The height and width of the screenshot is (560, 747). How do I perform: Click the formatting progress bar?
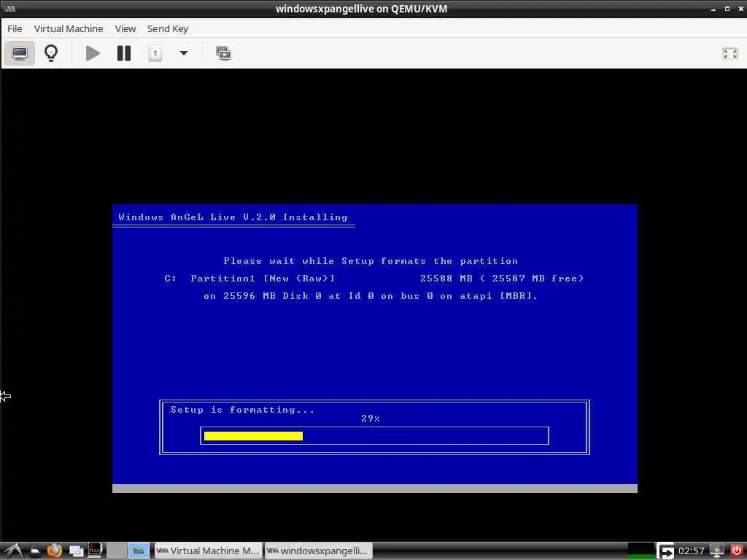click(374, 436)
